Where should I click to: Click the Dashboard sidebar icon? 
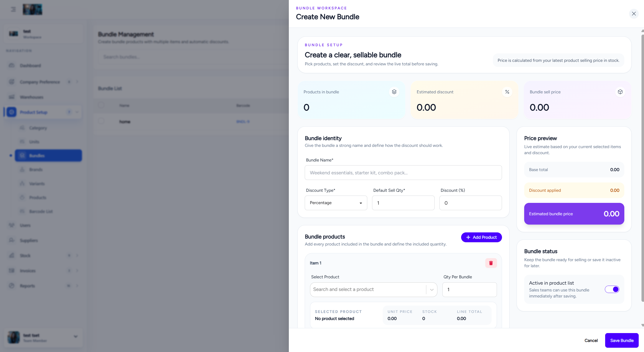click(12, 65)
